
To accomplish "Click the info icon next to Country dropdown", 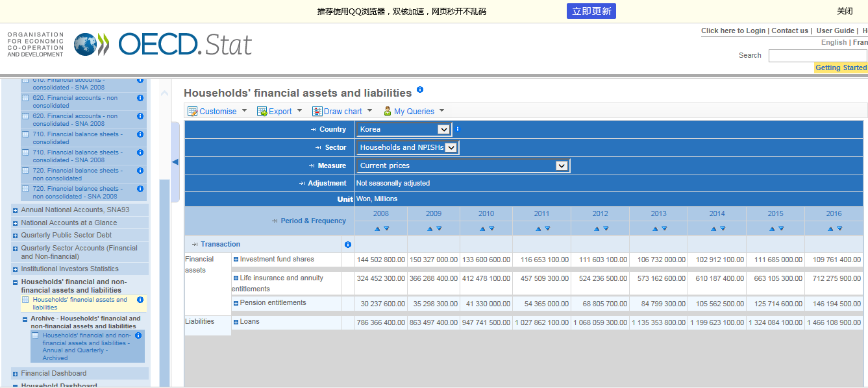I will click(457, 129).
